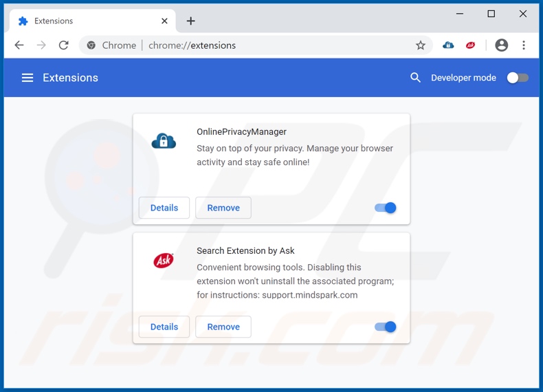Reload the page with the refresh icon
Screen dimensions: 543x392
pyautogui.click(x=63, y=45)
